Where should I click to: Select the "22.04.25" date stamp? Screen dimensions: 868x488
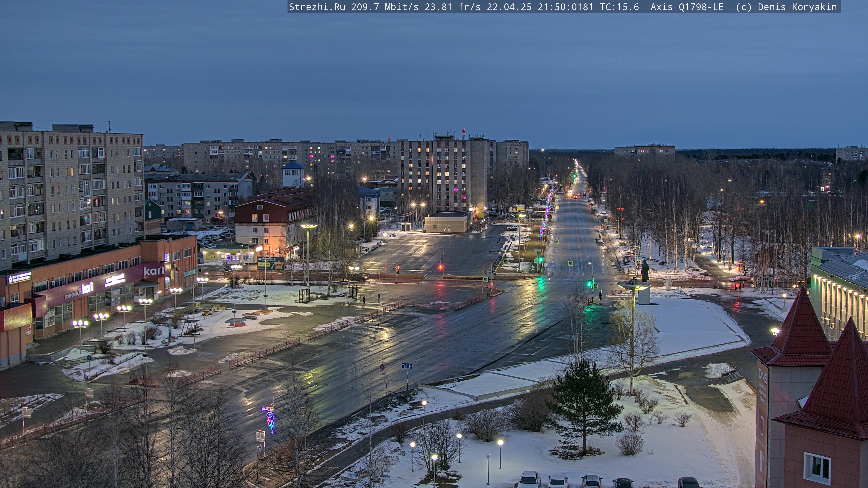click(x=509, y=7)
